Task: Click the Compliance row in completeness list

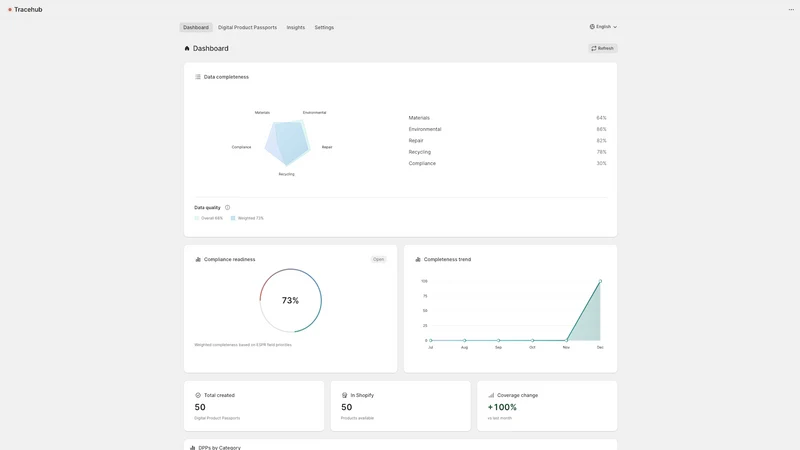Action: [x=508, y=163]
